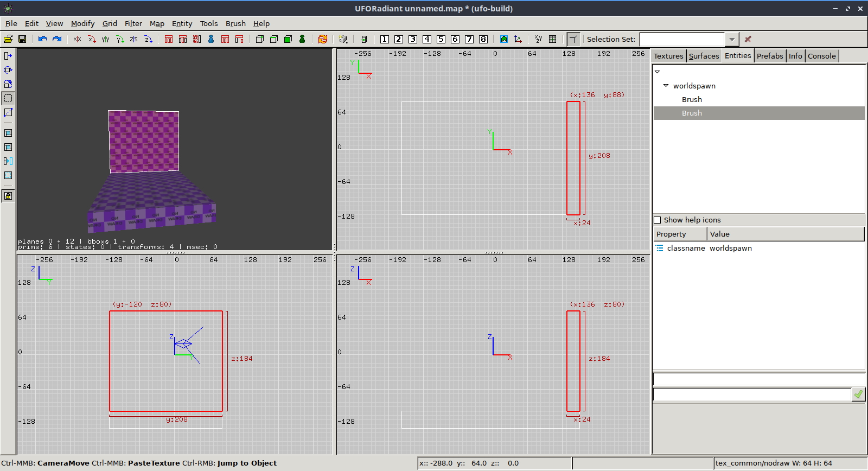The image size is (868, 471).
Task: Click the undo arrow in the toolbar
Action: pos(42,39)
